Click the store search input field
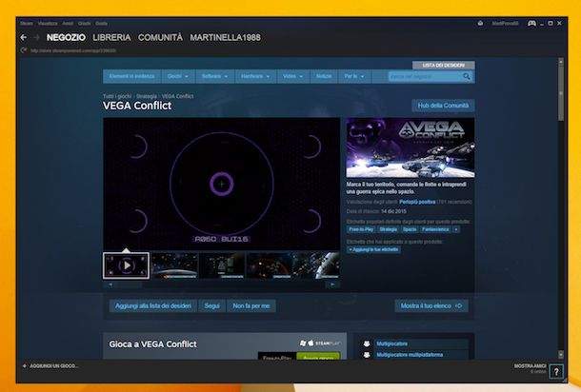 click(425, 77)
